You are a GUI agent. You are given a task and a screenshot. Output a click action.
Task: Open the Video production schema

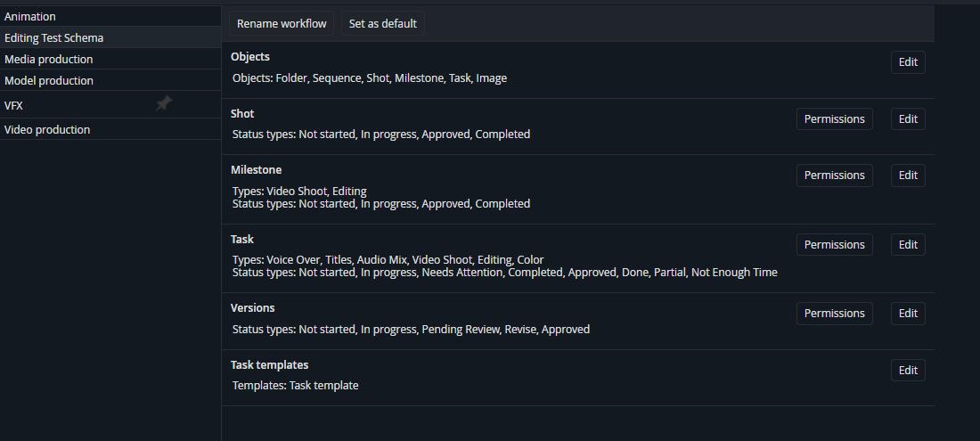point(47,129)
